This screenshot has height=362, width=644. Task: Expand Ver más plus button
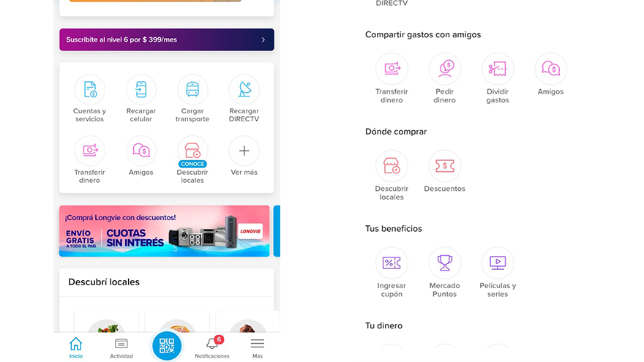244,151
